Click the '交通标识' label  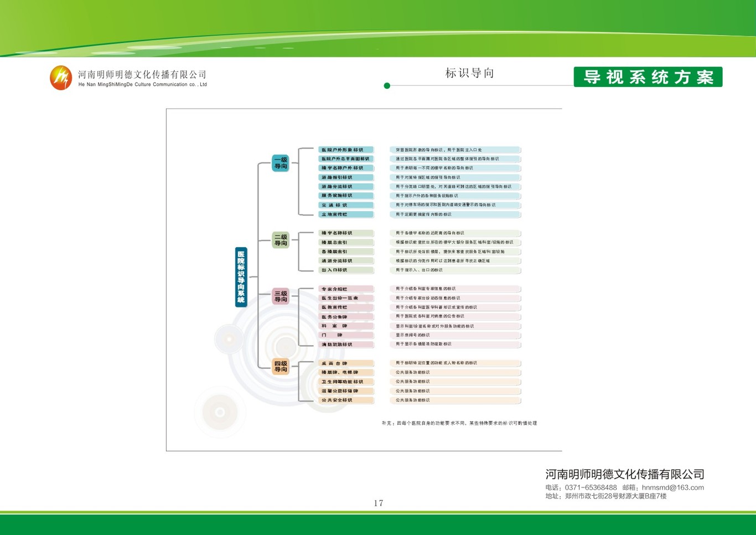pos(346,205)
